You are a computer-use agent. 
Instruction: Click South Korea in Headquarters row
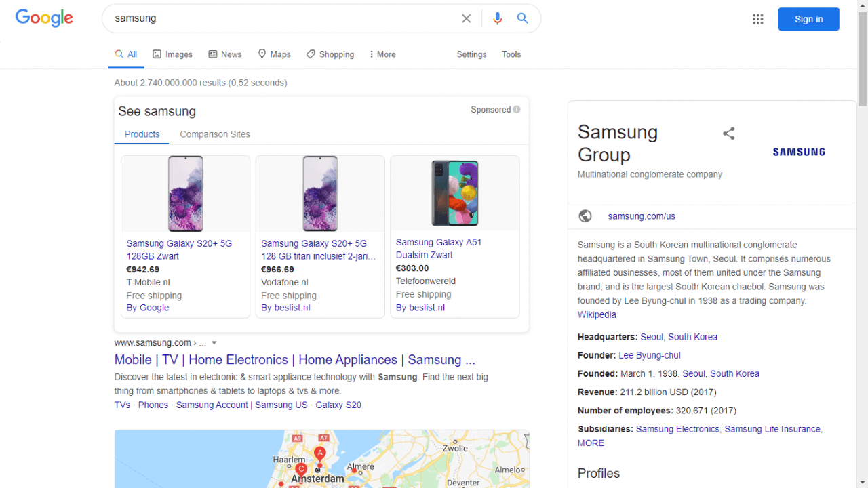coord(693,337)
